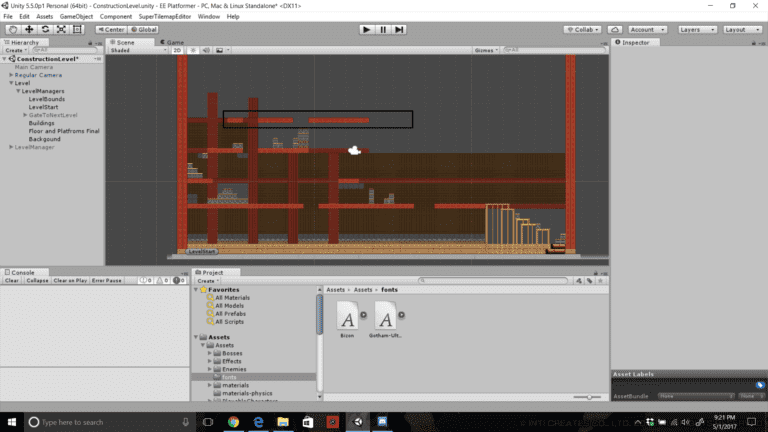Click the Clear button in Console
This screenshot has width=768, height=432.
12,281
